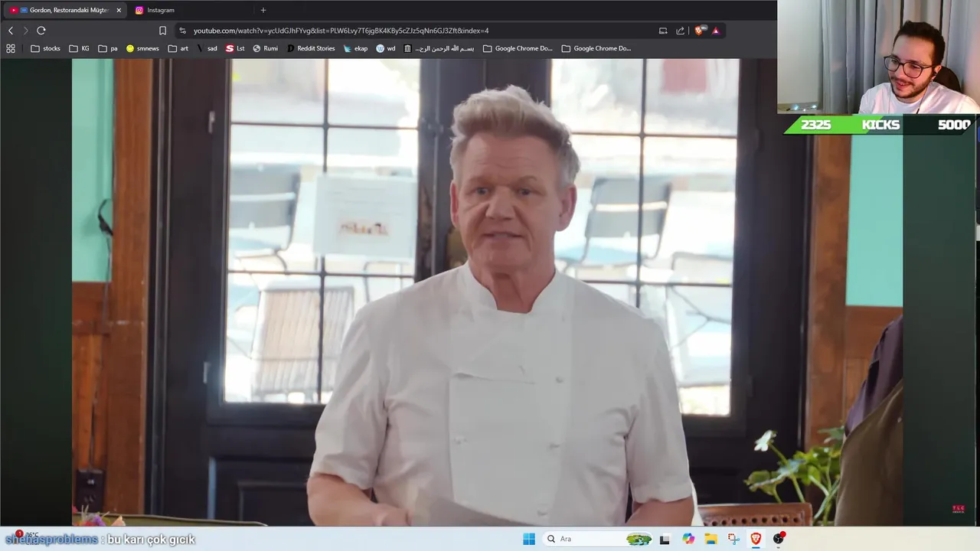This screenshot has height=551, width=980.
Task: Open a new browser tab
Action: tap(263, 10)
